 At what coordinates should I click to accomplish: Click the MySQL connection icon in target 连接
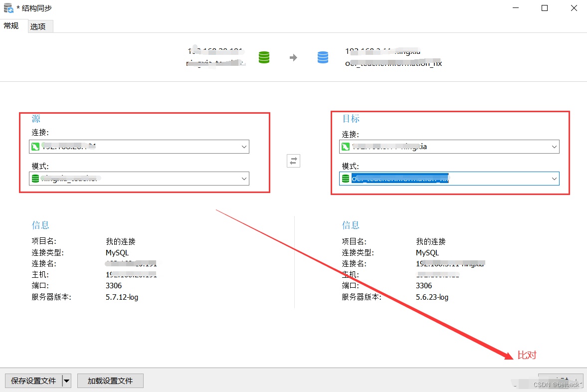point(346,147)
